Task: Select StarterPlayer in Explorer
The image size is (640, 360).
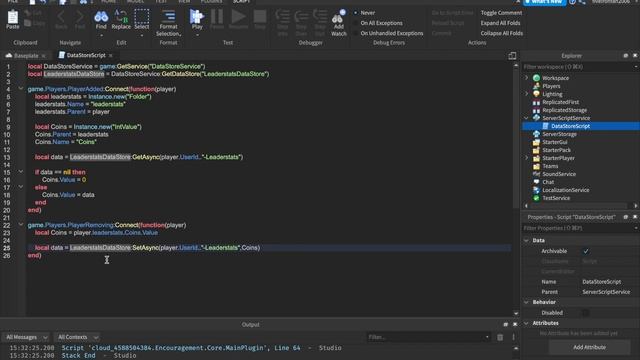Action: tap(558, 158)
